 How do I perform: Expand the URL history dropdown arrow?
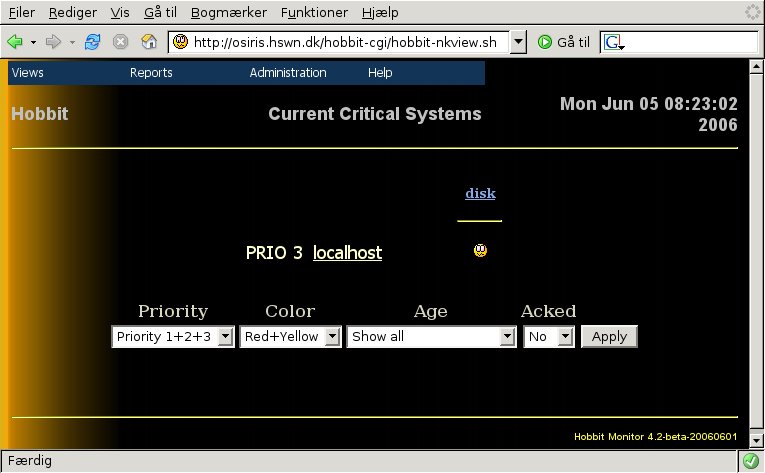[518, 42]
